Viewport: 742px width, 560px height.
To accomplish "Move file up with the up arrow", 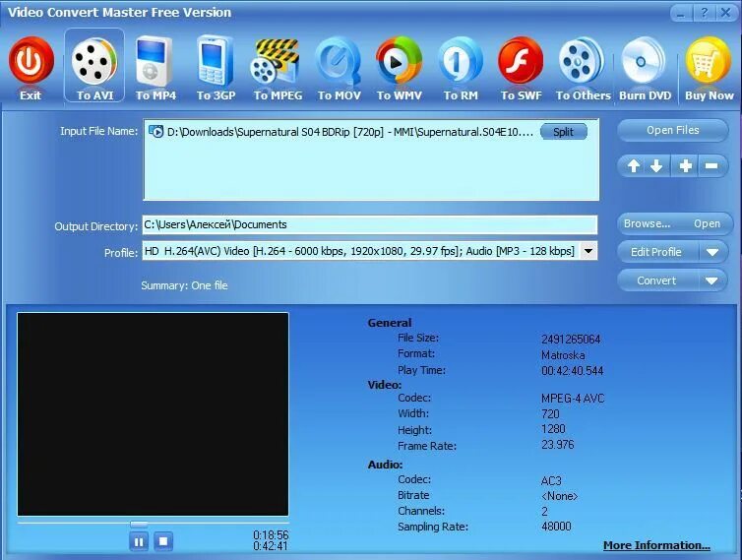I will click(x=634, y=166).
